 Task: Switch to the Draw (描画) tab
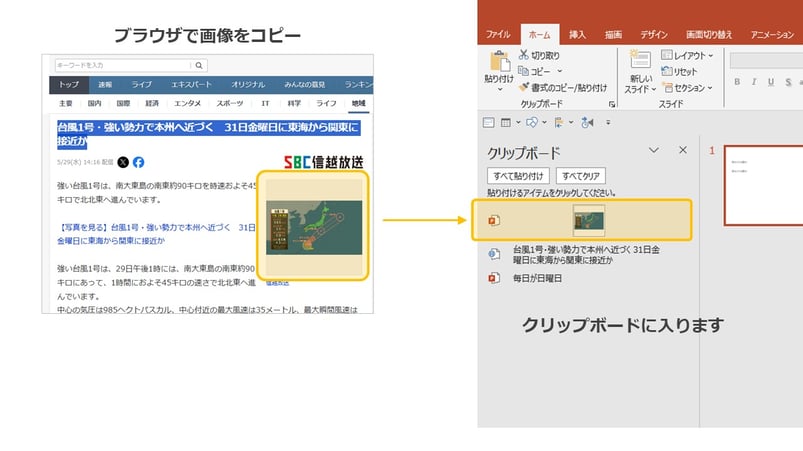pos(613,34)
